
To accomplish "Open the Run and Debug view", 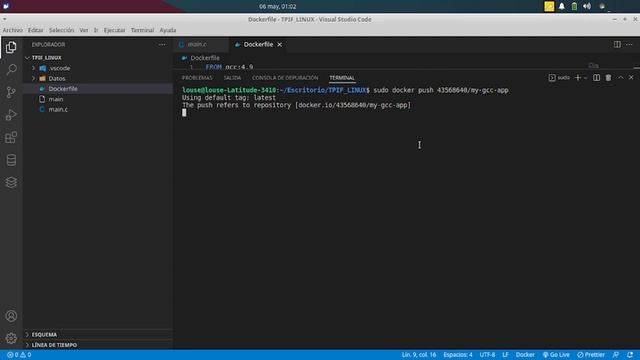I will point(11,115).
